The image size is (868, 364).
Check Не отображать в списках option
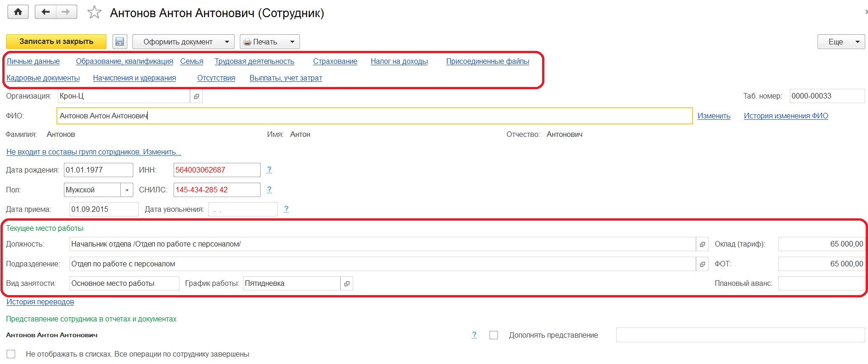tap(11, 354)
